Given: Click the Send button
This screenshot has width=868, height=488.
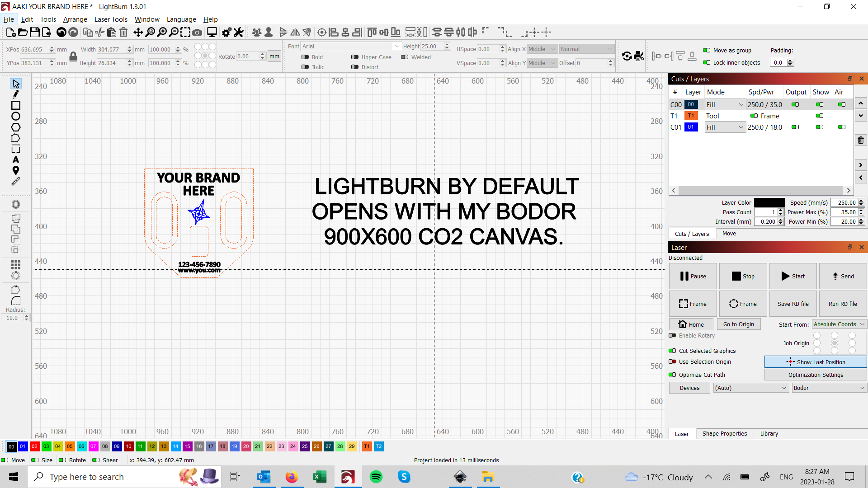Looking at the screenshot, I should [x=843, y=276].
